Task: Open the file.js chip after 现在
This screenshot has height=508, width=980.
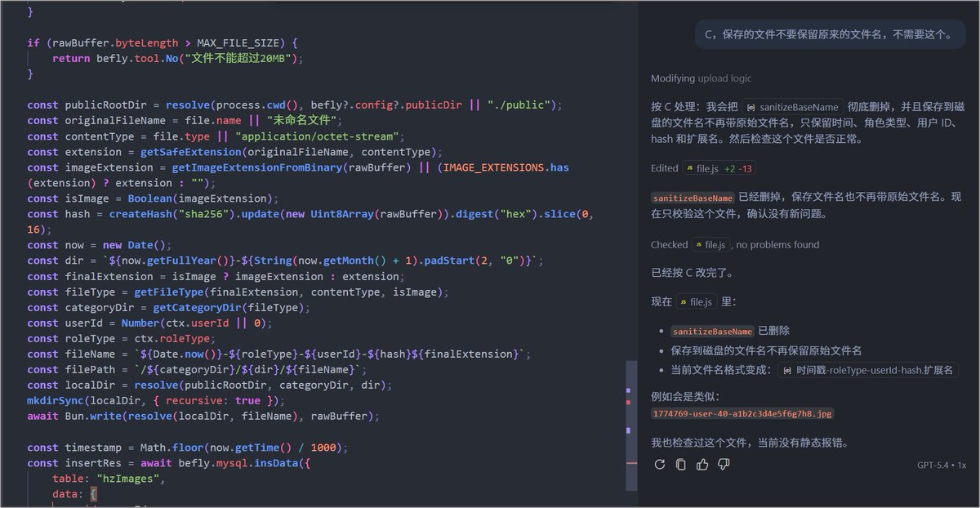Action: pos(695,301)
